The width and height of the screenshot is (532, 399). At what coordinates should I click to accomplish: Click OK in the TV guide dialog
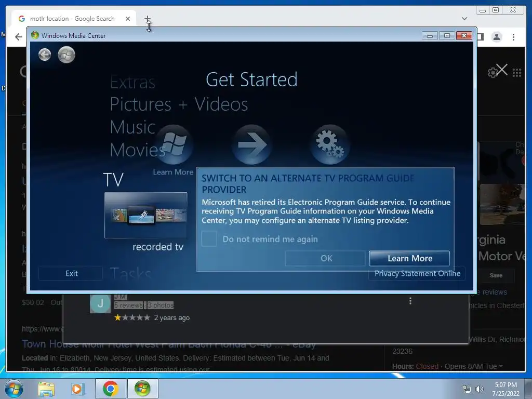point(326,259)
